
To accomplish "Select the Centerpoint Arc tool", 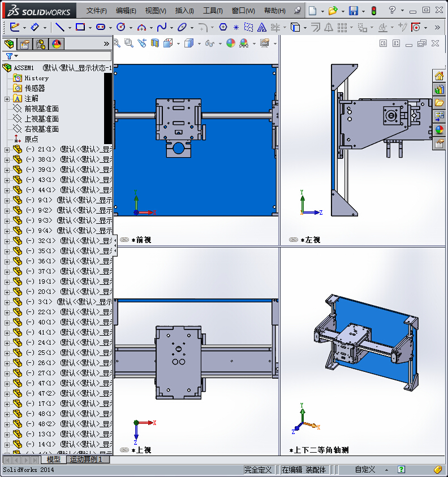I will [141, 27].
